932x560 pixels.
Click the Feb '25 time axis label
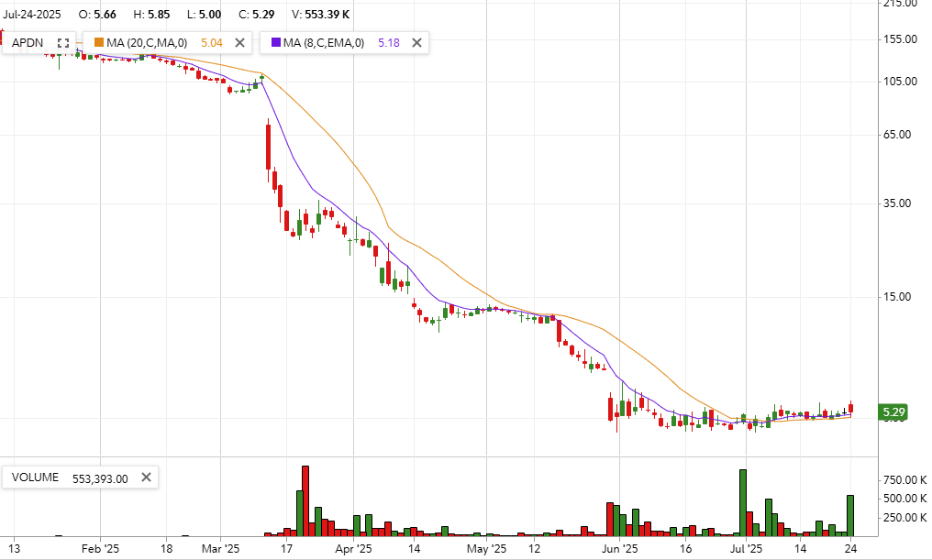[100, 549]
